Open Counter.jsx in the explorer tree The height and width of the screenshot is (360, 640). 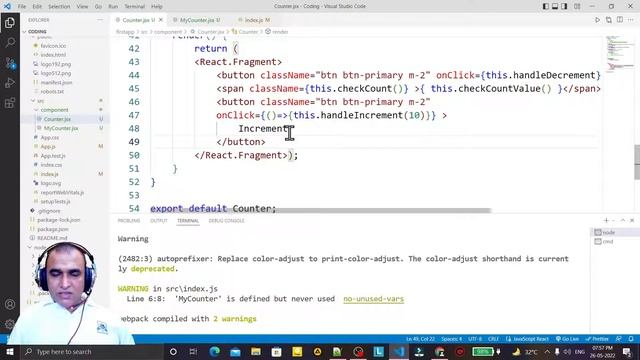(57, 119)
